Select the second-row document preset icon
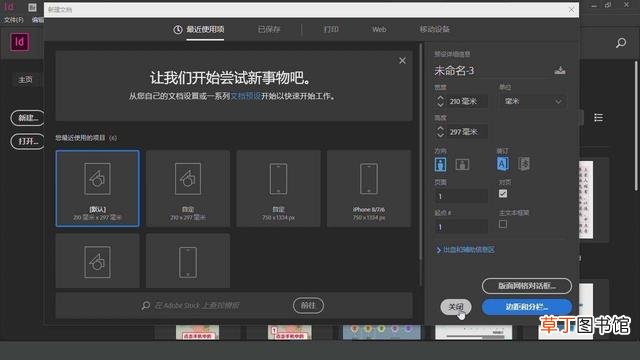Screen dimensions: 640x360 (x=98, y=262)
